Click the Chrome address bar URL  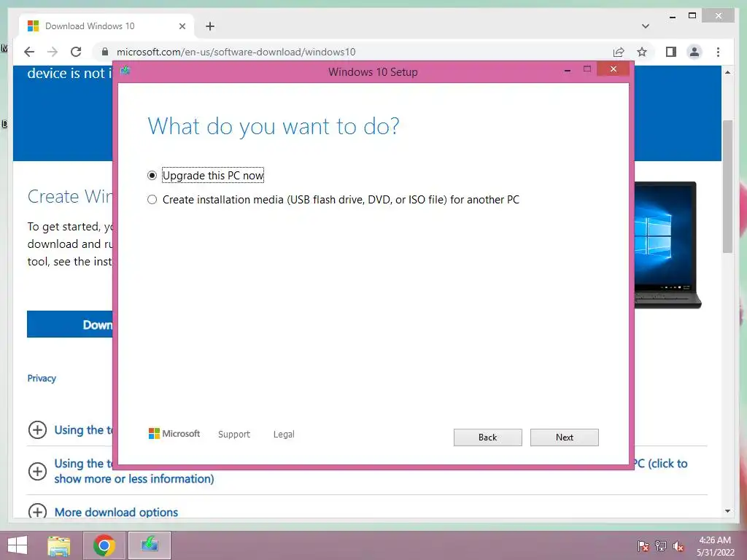pos(236,52)
